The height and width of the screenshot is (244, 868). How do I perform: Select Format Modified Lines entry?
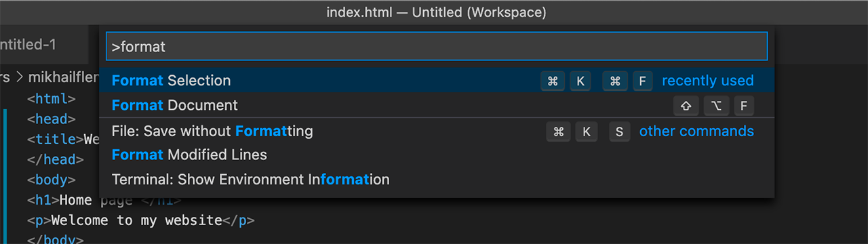click(x=437, y=155)
